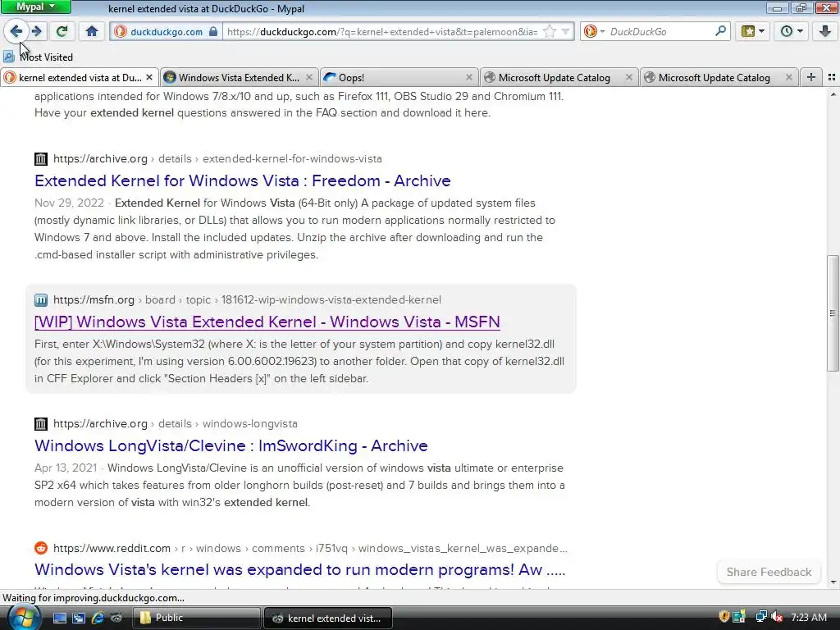Close the first Microsoft Update Catalog tab
The height and width of the screenshot is (630, 840).
point(629,78)
